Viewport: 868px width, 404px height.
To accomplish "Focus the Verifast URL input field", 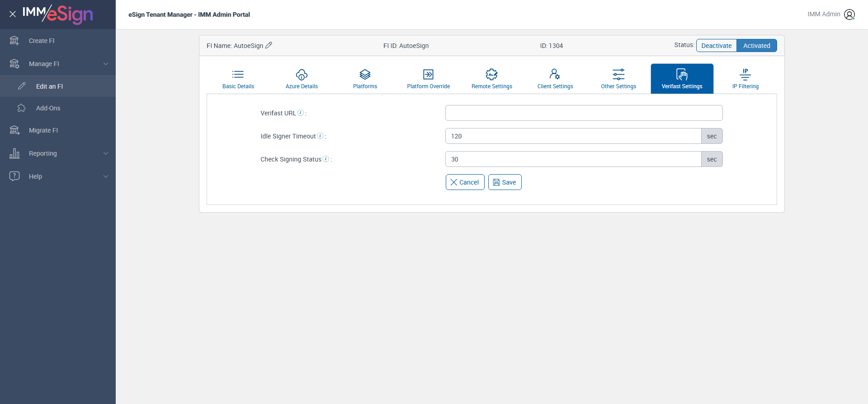I will coord(584,113).
